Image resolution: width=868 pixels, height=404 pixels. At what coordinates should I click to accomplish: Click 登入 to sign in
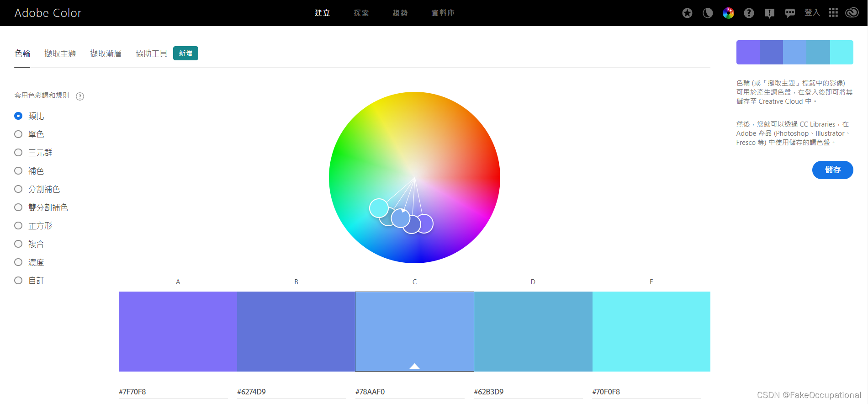coord(812,13)
